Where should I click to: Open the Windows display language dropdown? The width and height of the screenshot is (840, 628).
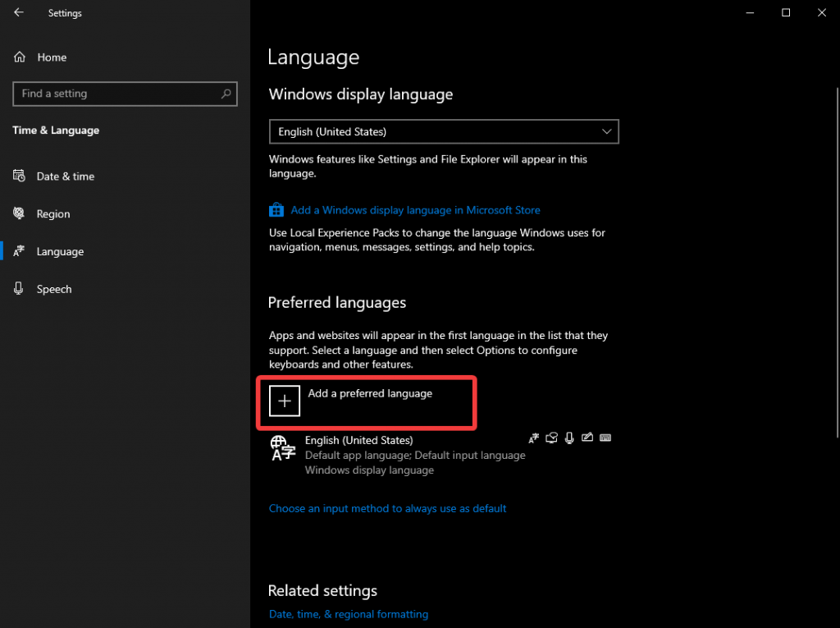tap(444, 131)
